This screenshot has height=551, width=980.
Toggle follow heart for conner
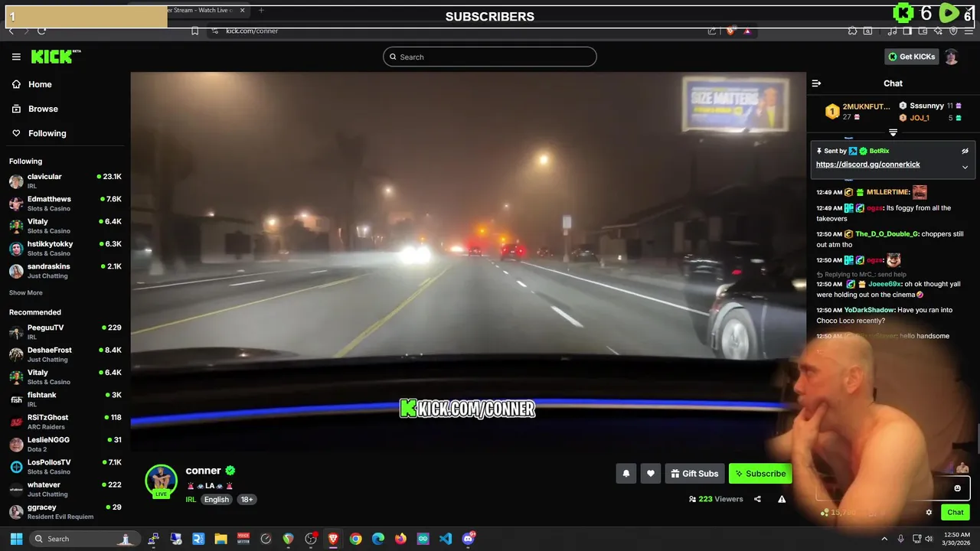[x=651, y=474]
